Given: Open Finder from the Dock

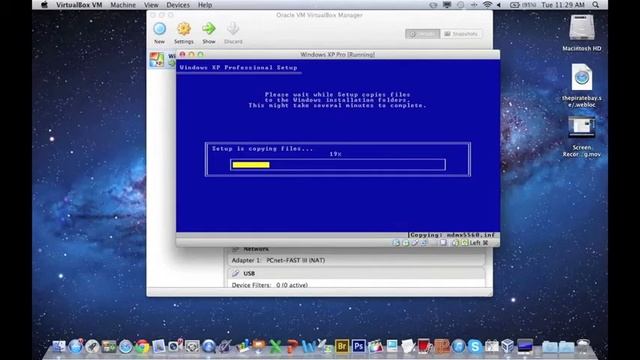Looking at the screenshot, I should click(x=59, y=347).
